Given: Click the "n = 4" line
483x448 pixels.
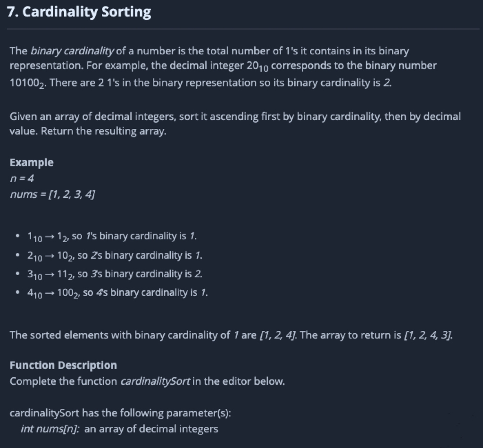Looking at the screenshot, I should tap(22, 178).
